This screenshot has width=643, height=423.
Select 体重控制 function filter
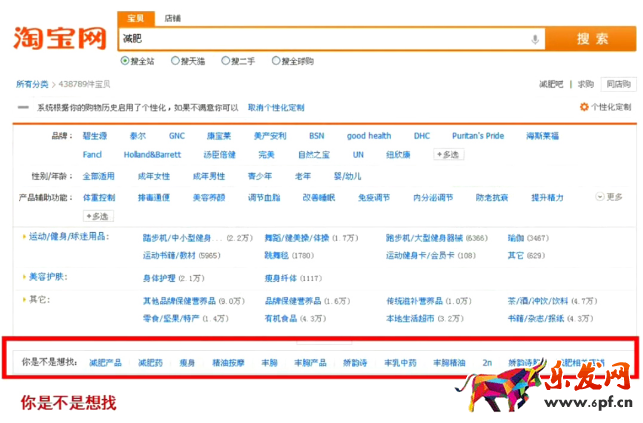[x=99, y=198]
